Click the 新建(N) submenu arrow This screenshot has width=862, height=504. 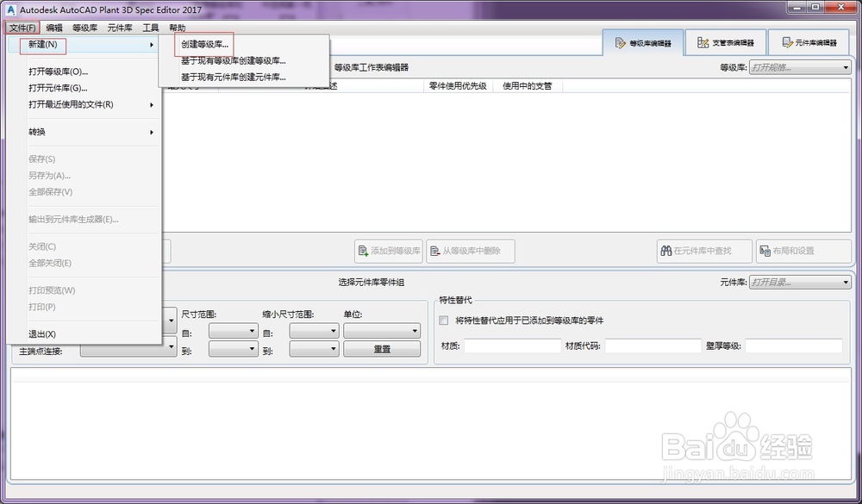point(151,45)
